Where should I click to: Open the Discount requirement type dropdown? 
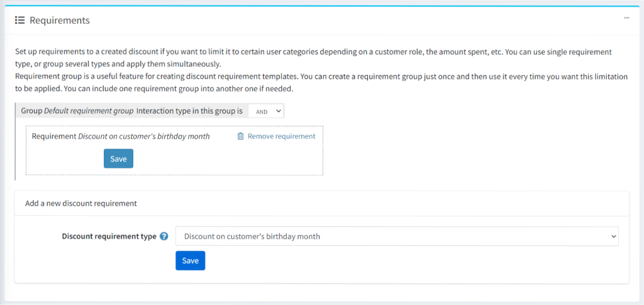pyautogui.click(x=397, y=236)
